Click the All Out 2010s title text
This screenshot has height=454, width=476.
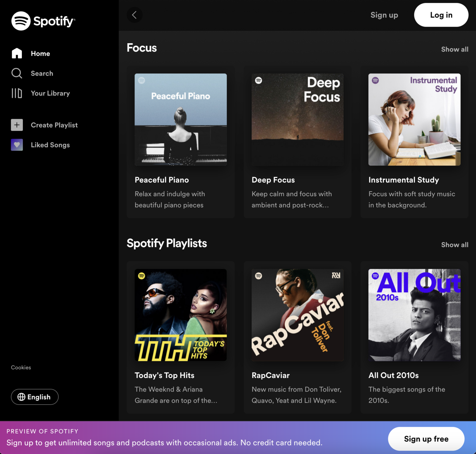point(394,375)
